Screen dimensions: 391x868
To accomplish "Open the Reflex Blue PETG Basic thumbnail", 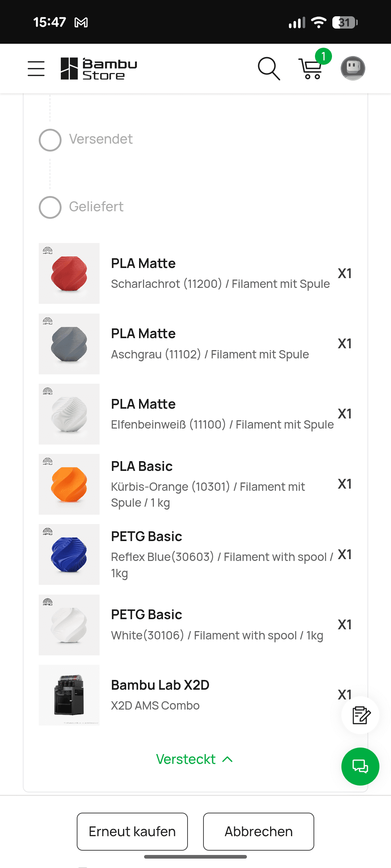I will click(69, 554).
